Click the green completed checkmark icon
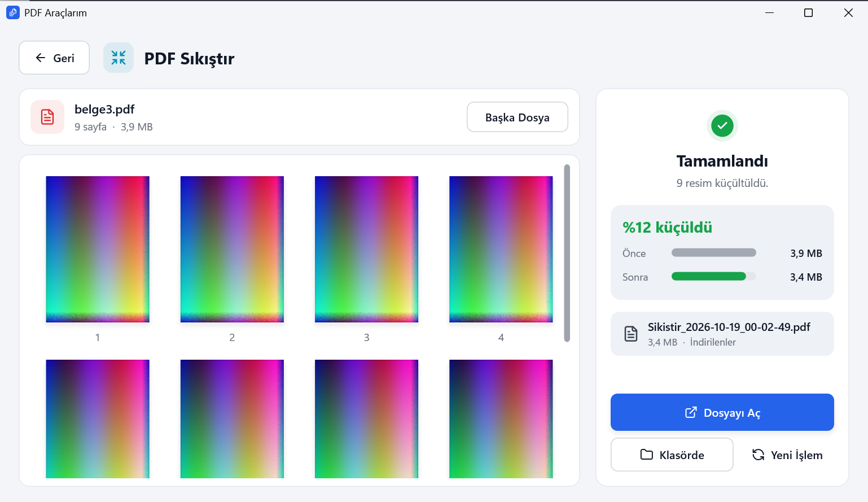Screen dimensions: 868x502 [x=722, y=125]
